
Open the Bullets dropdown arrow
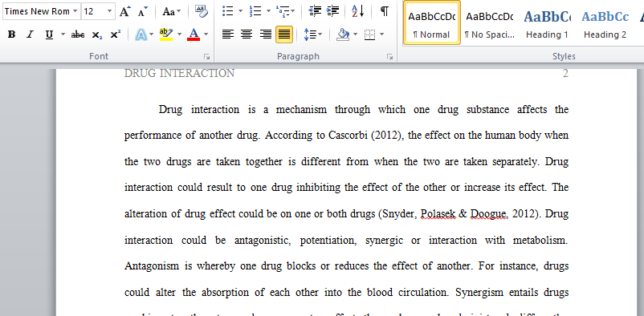240,11
